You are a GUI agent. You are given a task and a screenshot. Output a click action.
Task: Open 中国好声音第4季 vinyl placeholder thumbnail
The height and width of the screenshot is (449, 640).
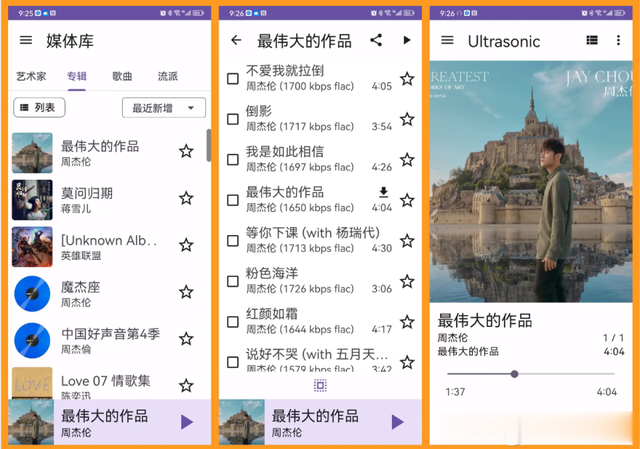pyautogui.click(x=32, y=340)
